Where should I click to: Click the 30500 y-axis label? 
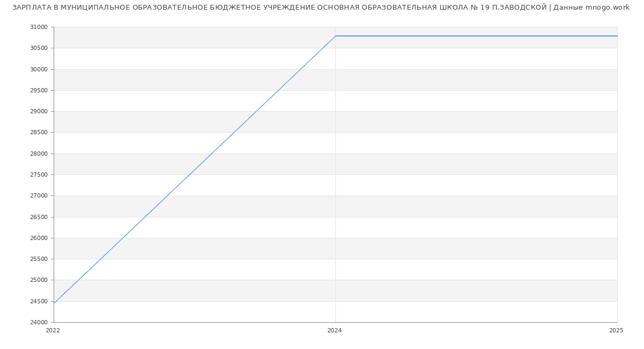click(x=39, y=48)
